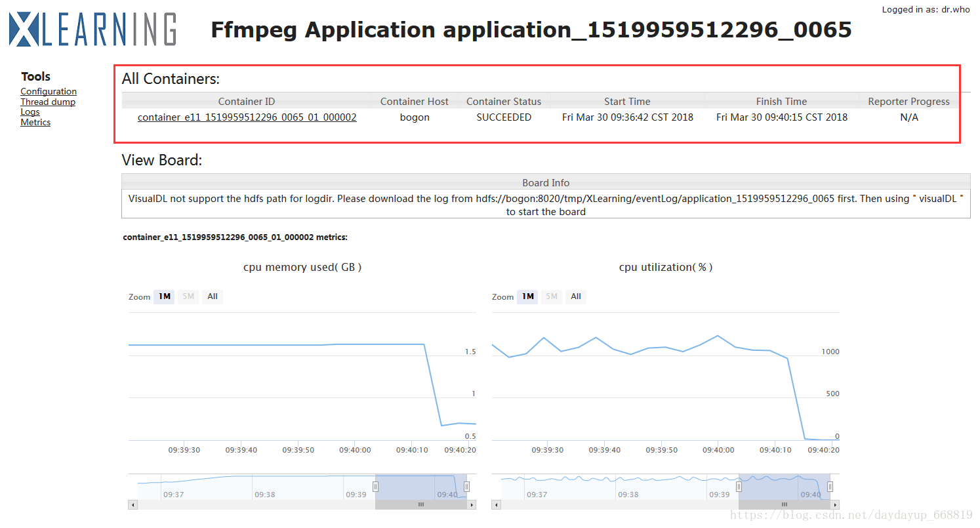Open the Thread dump link

[x=48, y=102]
